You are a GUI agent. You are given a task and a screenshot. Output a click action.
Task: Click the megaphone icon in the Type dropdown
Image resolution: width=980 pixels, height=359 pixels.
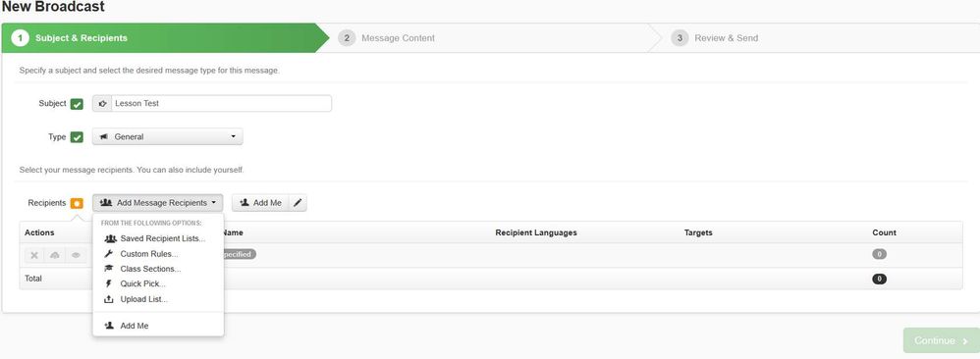point(104,136)
